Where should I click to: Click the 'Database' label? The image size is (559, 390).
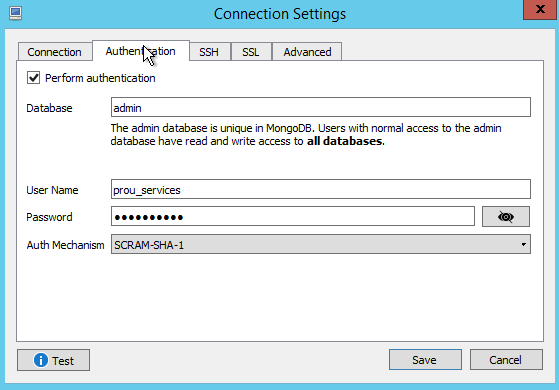pyautogui.click(x=50, y=108)
